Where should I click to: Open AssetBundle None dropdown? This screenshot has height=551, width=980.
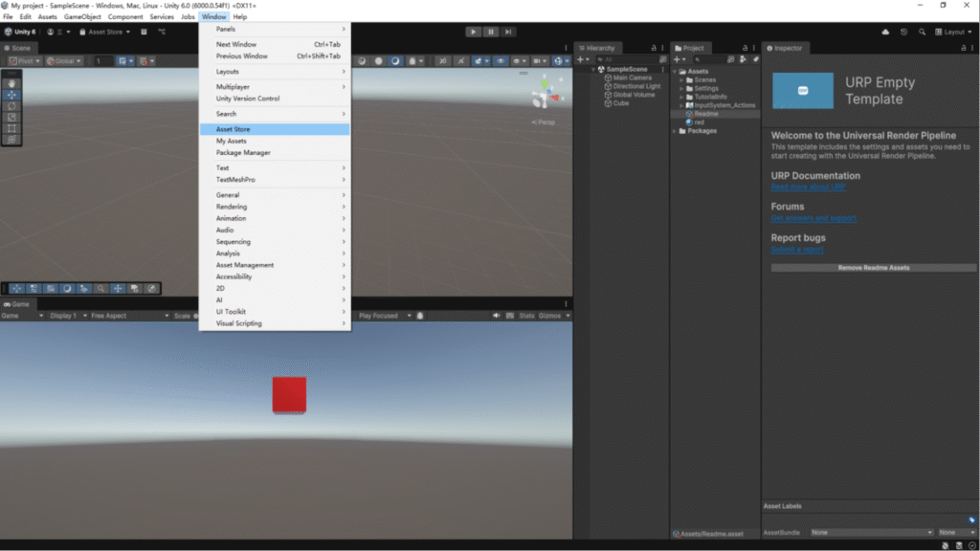click(872, 532)
